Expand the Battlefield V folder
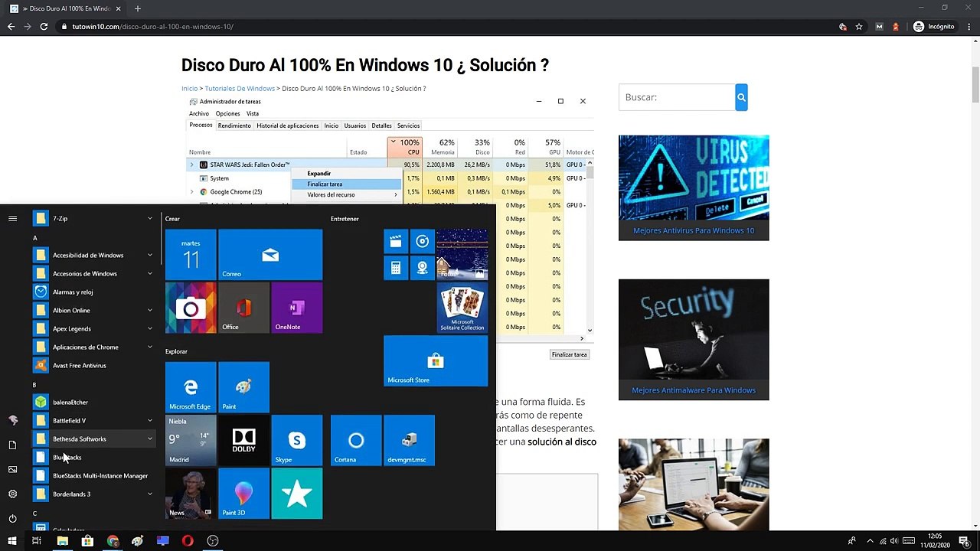The image size is (980, 551). tap(94, 420)
